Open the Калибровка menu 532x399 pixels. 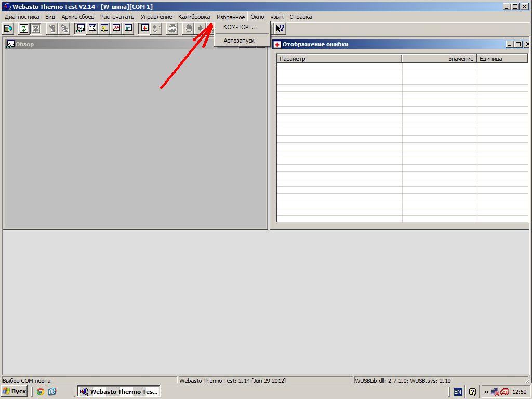point(194,17)
